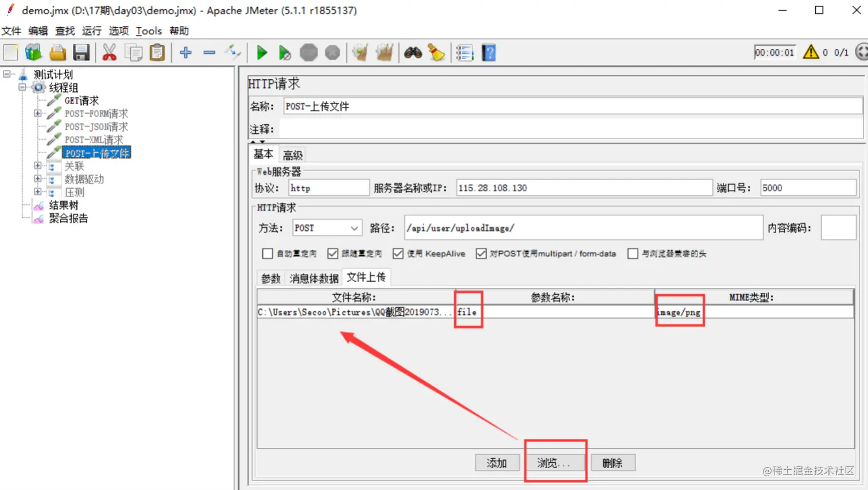This screenshot has height=490, width=868.
Task: Enable the 与浏览器兼容的头 checkbox
Action: (x=633, y=253)
